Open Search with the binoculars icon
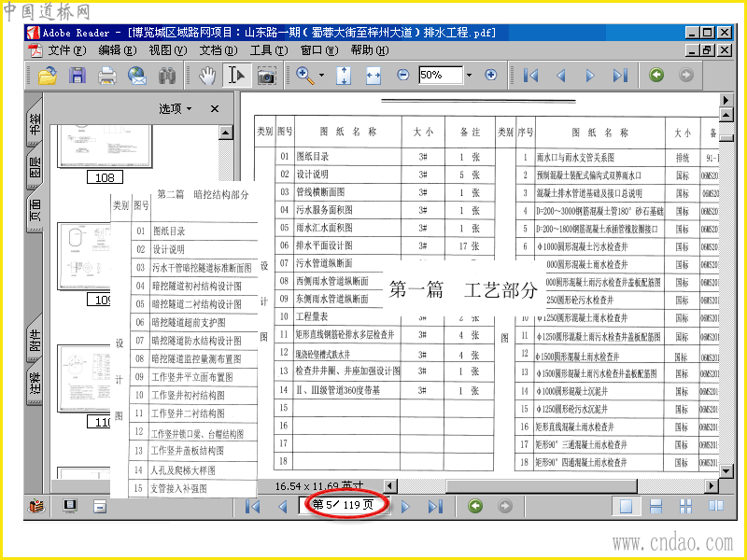This screenshot has height=560, width=747. [167, 76]
